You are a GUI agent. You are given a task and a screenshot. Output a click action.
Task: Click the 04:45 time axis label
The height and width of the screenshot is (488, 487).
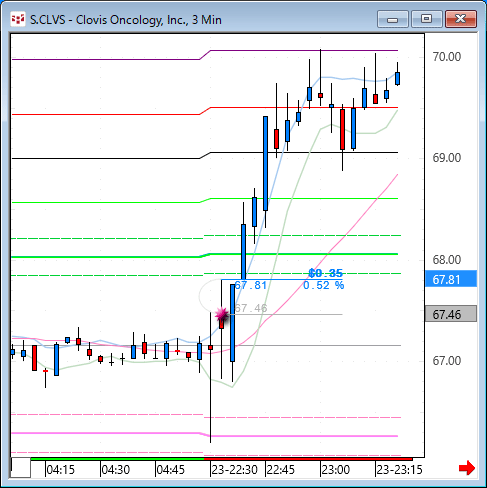point(170,470)
